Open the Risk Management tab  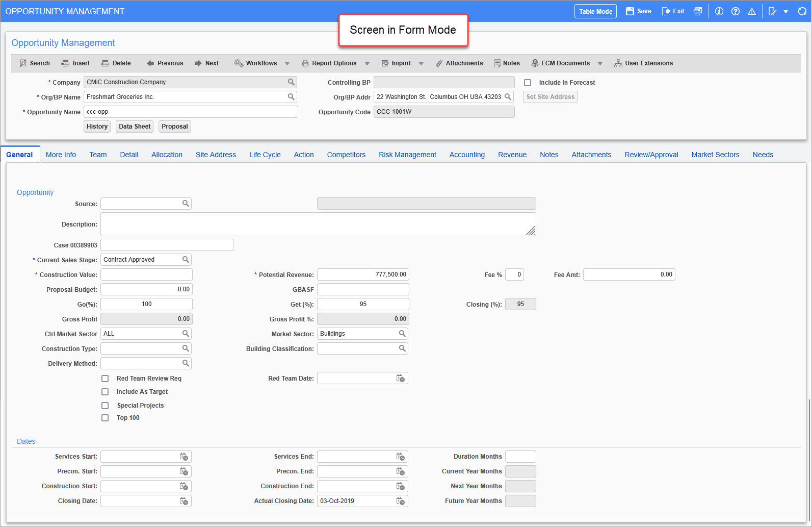tap(407, 155)
